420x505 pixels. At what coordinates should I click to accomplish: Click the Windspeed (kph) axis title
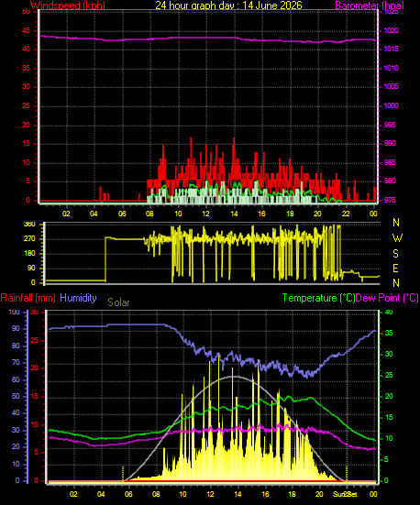[68, 5]
